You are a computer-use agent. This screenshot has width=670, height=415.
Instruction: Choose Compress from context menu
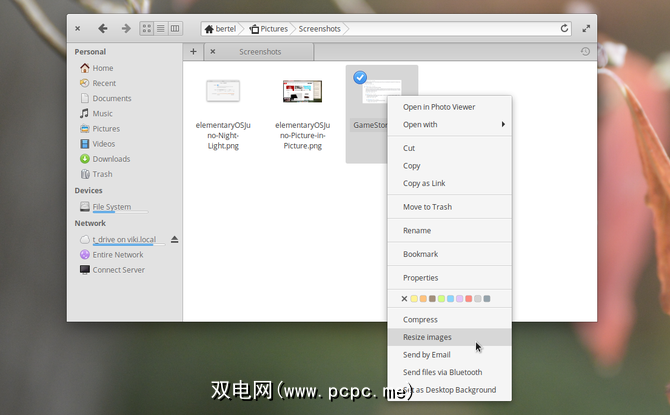pos(450,320)
